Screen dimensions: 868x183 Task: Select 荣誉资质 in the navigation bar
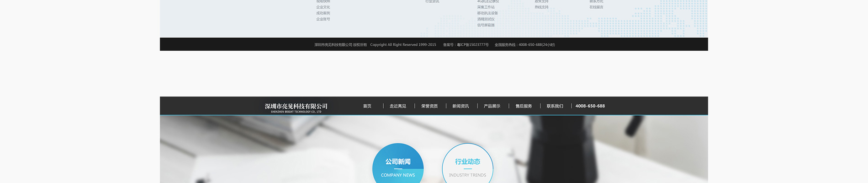[x=429, y=106]
